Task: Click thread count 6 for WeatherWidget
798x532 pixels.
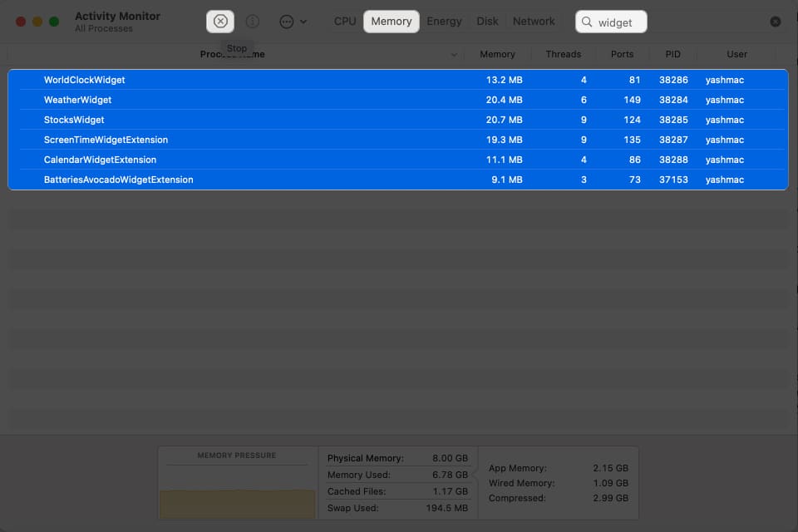Action: coord(584,100)
